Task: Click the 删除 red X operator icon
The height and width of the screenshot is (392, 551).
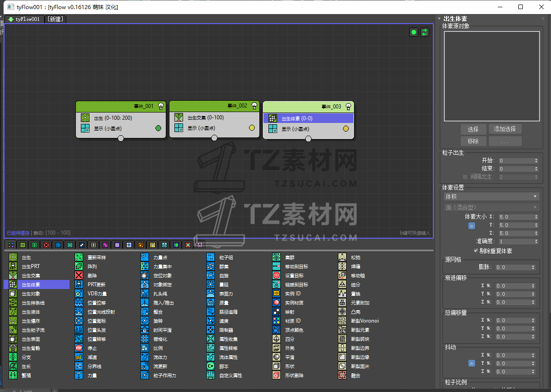Action: tap(79, 275)
